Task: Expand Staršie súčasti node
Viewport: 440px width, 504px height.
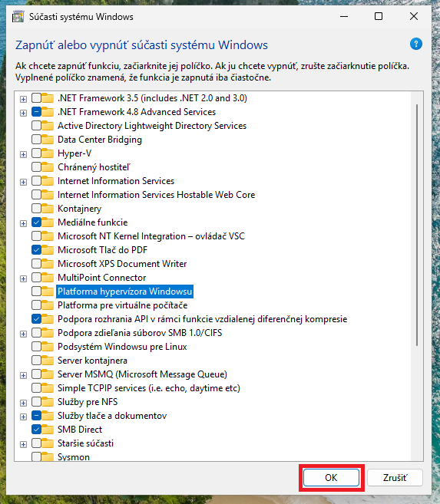Action: coord(23,444)
